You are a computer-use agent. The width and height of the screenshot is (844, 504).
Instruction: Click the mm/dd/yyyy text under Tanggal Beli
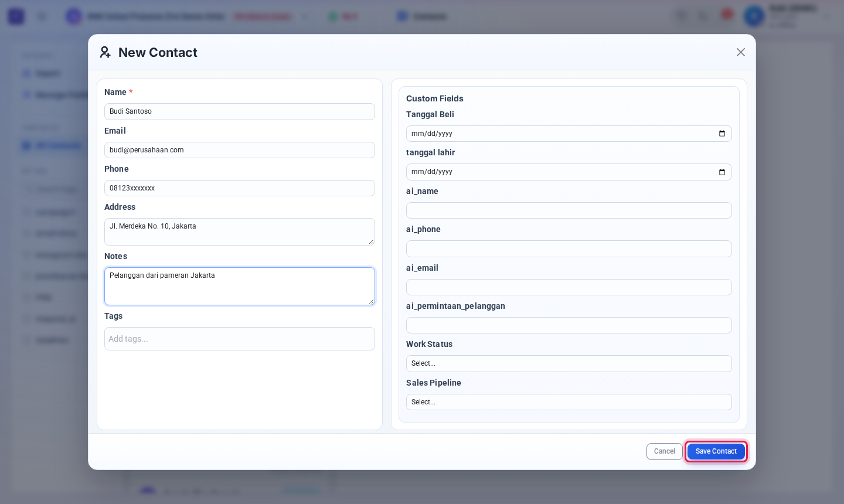[432, 134]
